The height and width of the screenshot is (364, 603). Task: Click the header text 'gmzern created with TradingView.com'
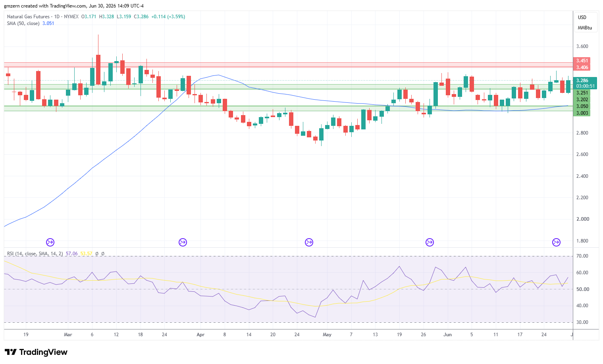(45, 6)
